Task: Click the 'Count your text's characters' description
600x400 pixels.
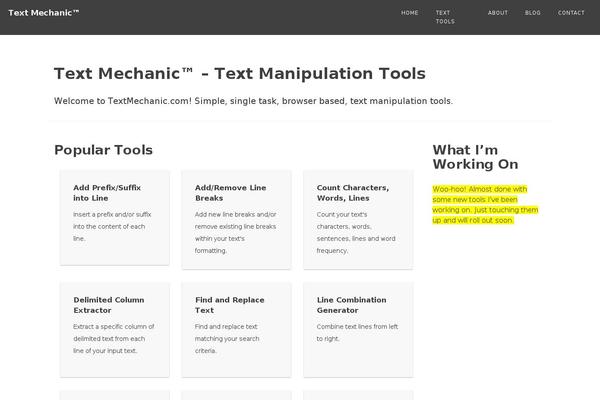Action: pyautogui.click(x=356, y=232)
